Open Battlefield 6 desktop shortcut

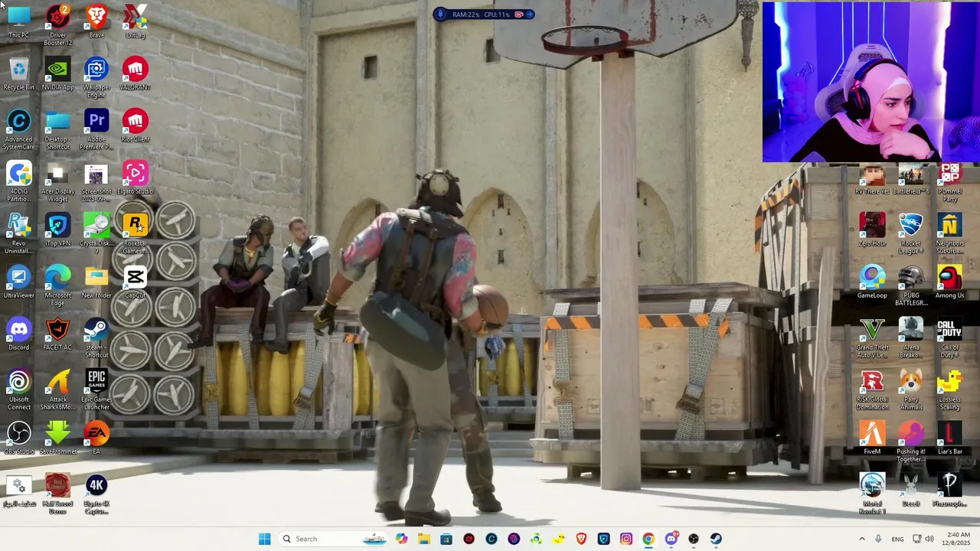click(910, 180)
